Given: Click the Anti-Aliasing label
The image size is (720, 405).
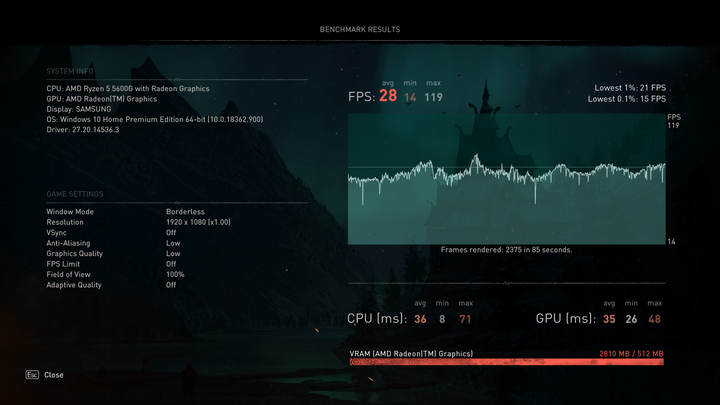Looking at the screenshot, I should 68,243.
